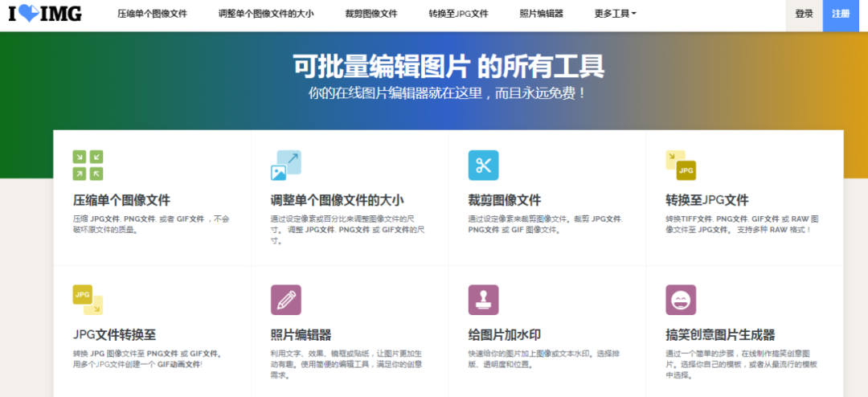Click the convert to JPG icon
The image size is (868, 397).
coord(681,165)
